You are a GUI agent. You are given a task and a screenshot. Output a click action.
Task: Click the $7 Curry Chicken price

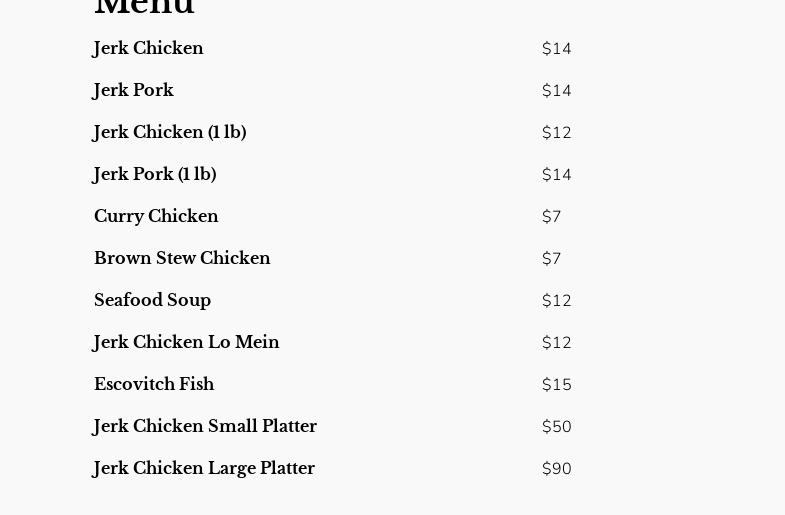552,217
